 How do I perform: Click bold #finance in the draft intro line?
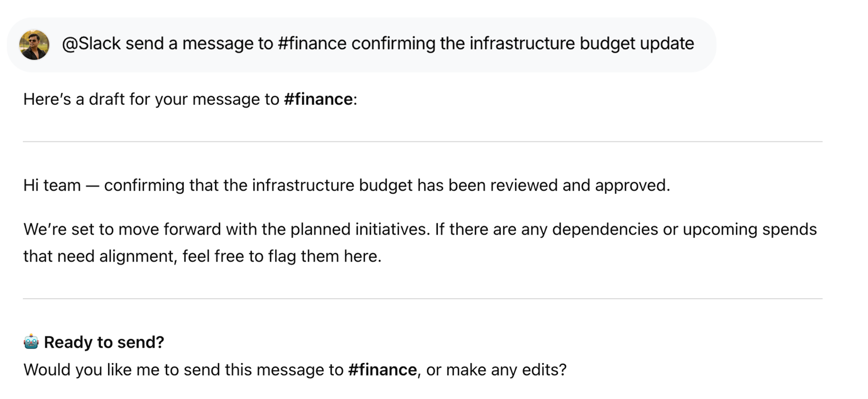pyautogui.click(x=318, y=99)
